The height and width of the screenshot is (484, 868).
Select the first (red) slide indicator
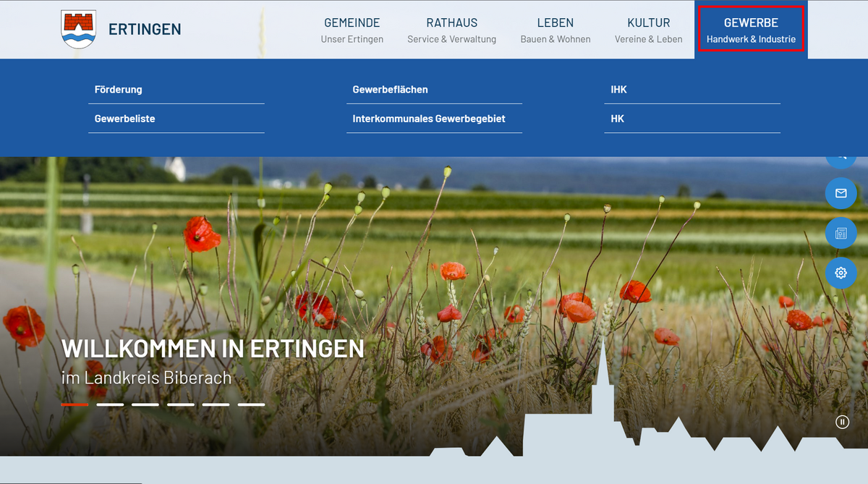coord(75,404)
